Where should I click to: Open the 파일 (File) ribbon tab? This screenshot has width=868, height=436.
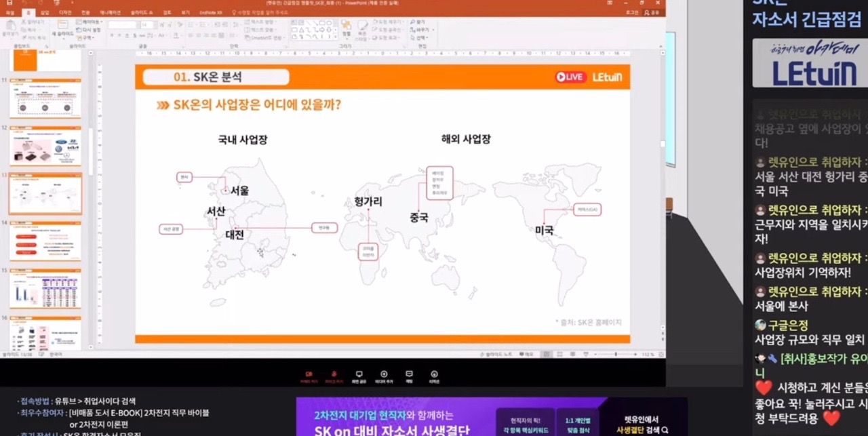point(9,12)
